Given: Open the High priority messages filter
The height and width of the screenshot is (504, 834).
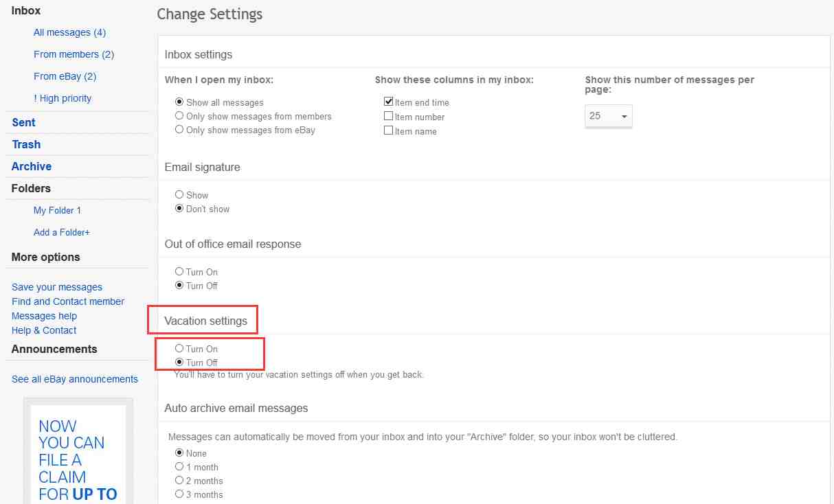Looking at the screenshot, I should 63,98.
